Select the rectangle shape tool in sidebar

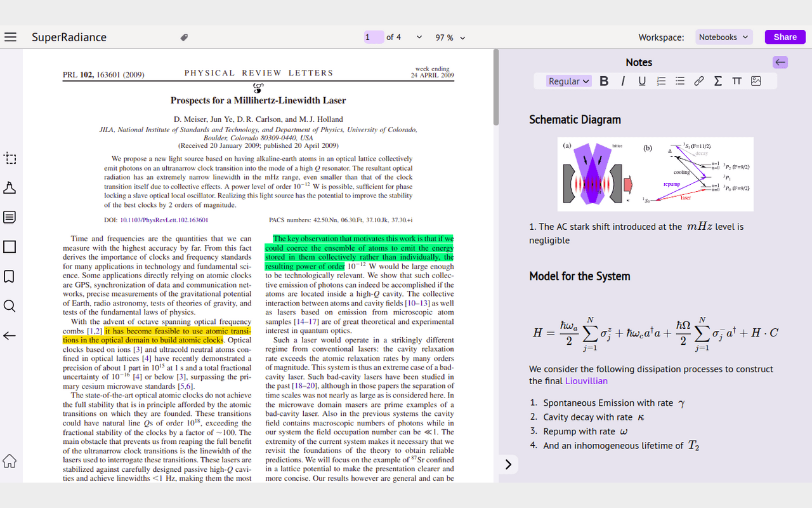10,246
